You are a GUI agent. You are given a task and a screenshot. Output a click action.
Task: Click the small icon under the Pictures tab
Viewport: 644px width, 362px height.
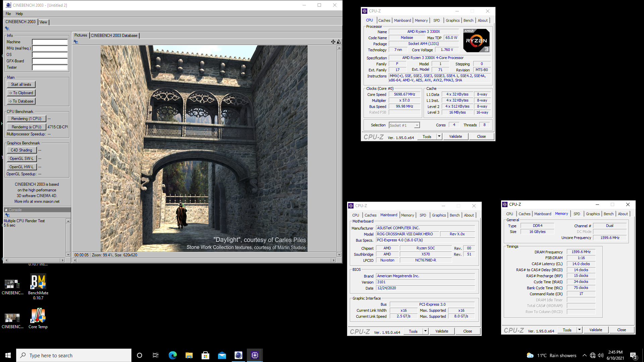76,42
